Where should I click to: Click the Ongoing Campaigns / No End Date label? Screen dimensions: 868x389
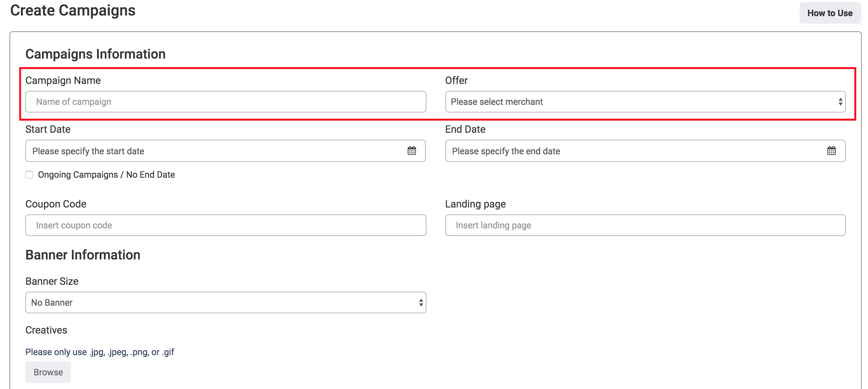pyautogui.click(x=106, y=175)
